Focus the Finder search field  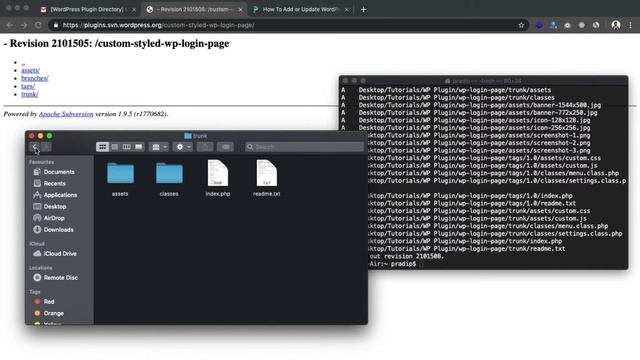[304, 147]
